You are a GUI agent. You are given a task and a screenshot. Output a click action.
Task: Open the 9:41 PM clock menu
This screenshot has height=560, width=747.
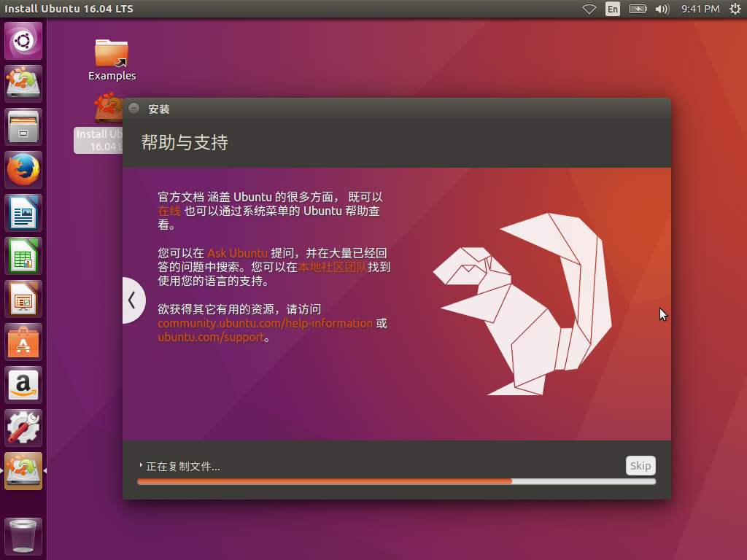[700, 9]
